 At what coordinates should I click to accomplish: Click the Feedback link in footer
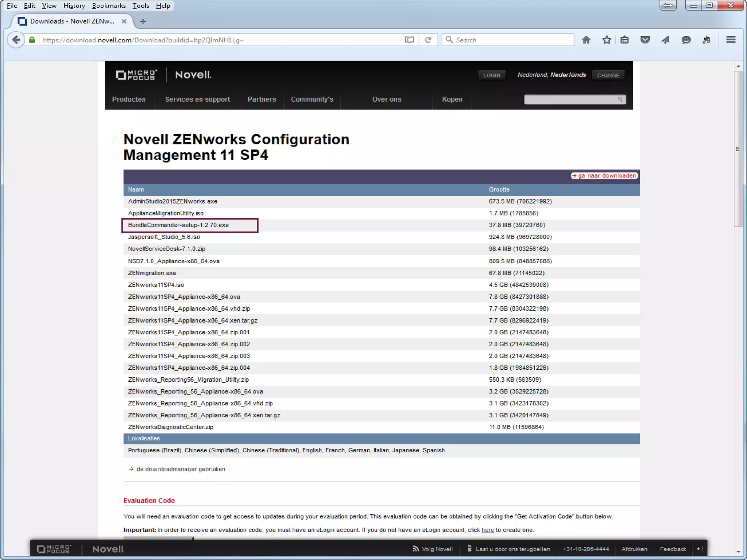(673, 549)
